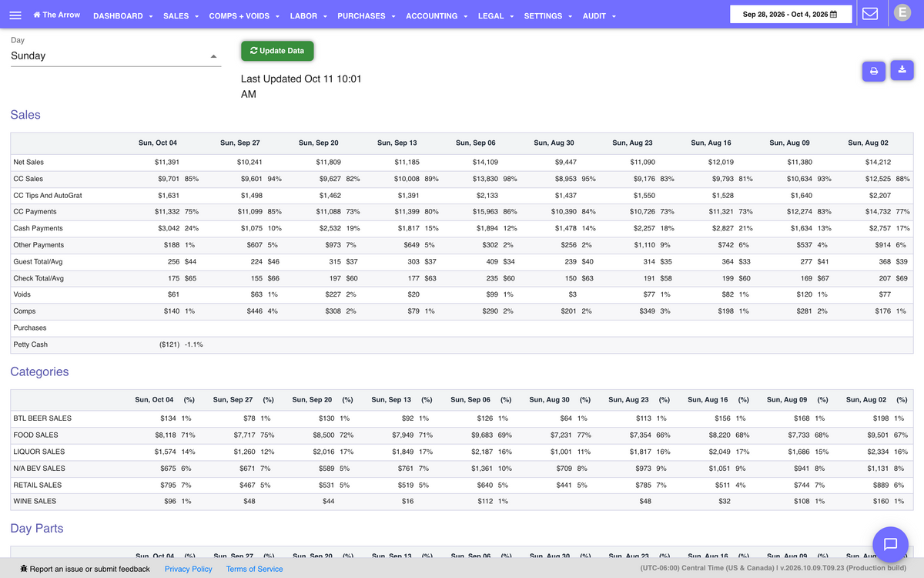Download the report data
This screenshot has width=924, height=578.
[x=902, y=69]
